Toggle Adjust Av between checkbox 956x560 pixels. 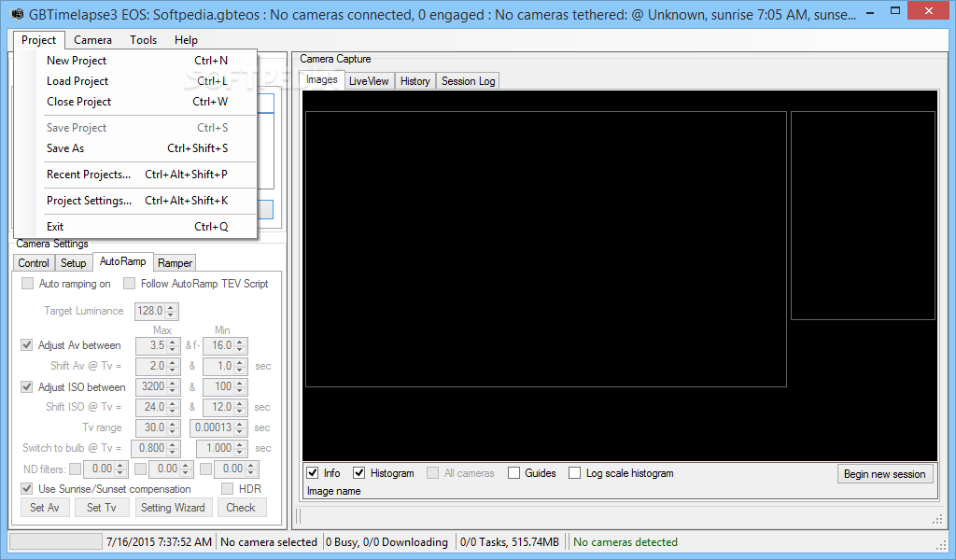(27, 345)
